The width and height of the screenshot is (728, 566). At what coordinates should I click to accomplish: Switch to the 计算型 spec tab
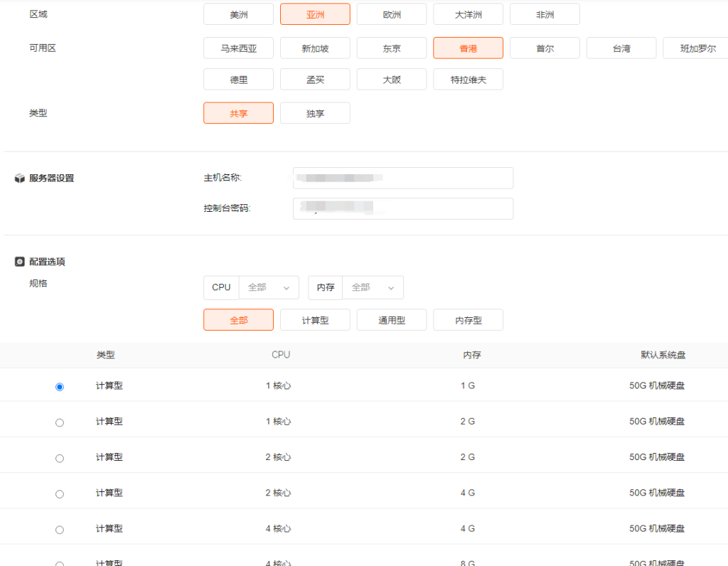[x=315, y=320]
